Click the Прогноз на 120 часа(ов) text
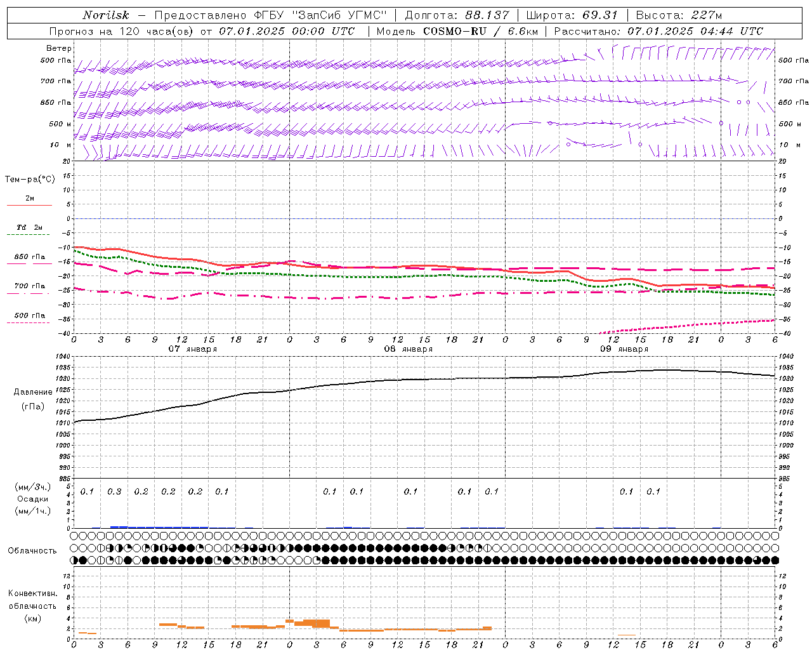This screenshot has height=650, width=812. point(122,31)
